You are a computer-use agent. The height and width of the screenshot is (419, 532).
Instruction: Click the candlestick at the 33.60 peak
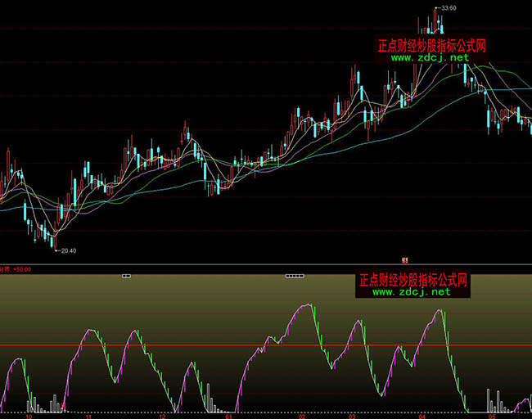tap(435, 21)
